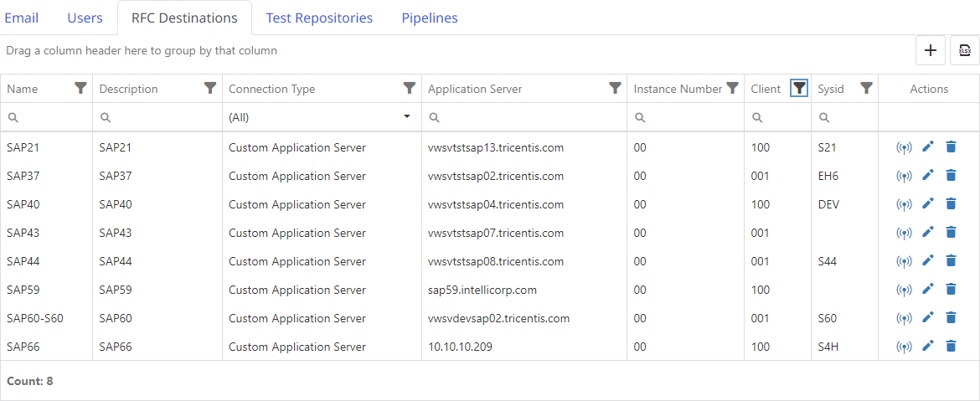Image resolution: width=980 pixels, height=401 pixels.
Task: Edit the SAP37 destination
Action: pyautogui.click(x=928, y=176)
